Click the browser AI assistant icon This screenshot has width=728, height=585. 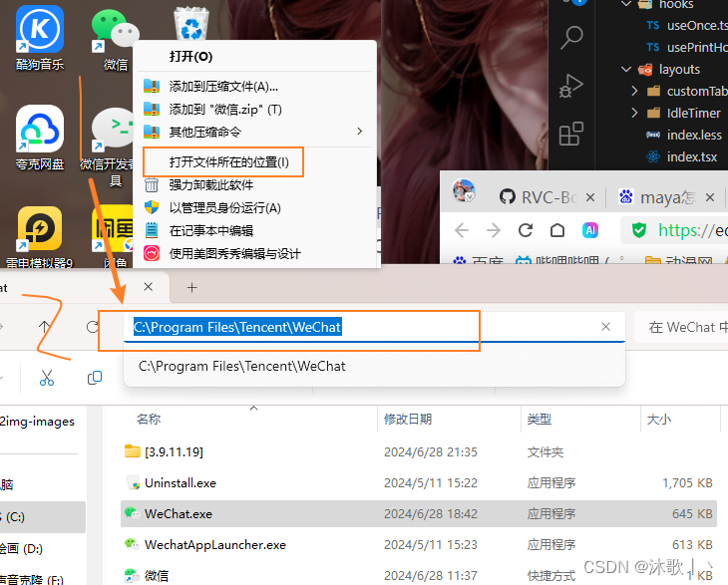click(590, 230)
